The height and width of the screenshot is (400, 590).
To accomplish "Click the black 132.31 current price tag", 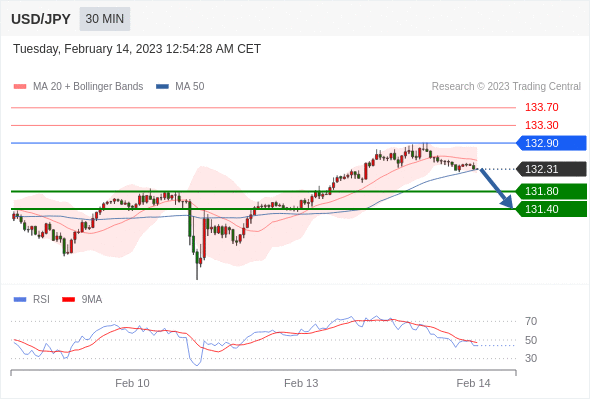I will 551,169.
